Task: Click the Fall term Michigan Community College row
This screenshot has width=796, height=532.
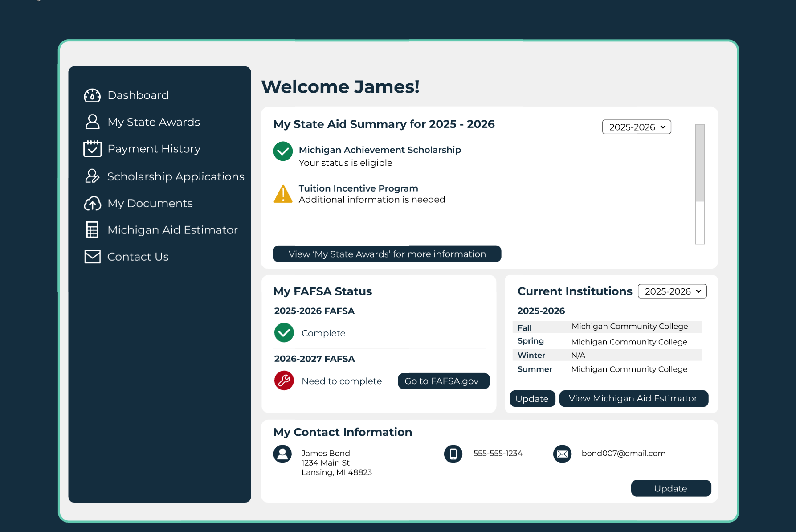Action: pos(607,327)
